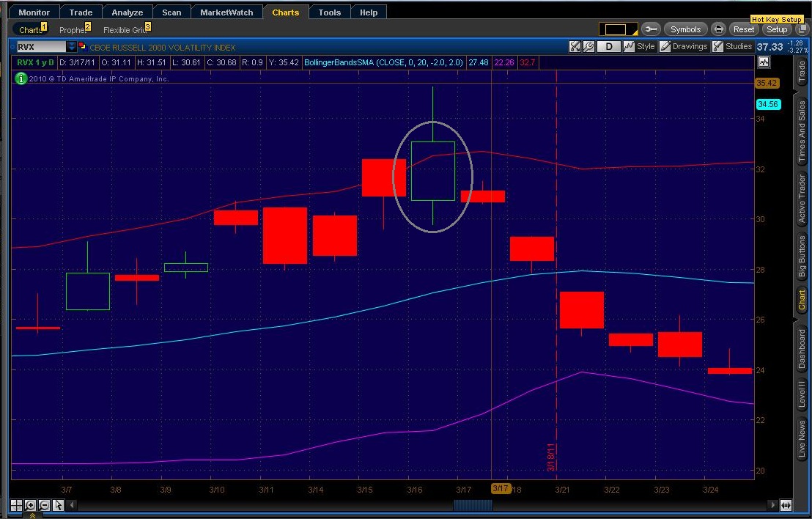Click the red-yellow symbol link color icon
This screenshot has width=812, height=519.
tap(82, 47)
